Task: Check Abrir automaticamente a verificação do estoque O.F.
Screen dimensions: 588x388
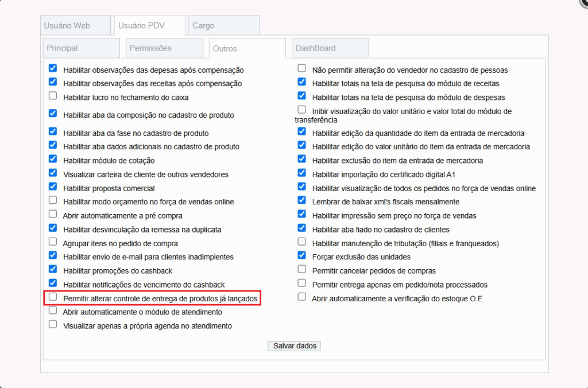Action: (302, 297)
